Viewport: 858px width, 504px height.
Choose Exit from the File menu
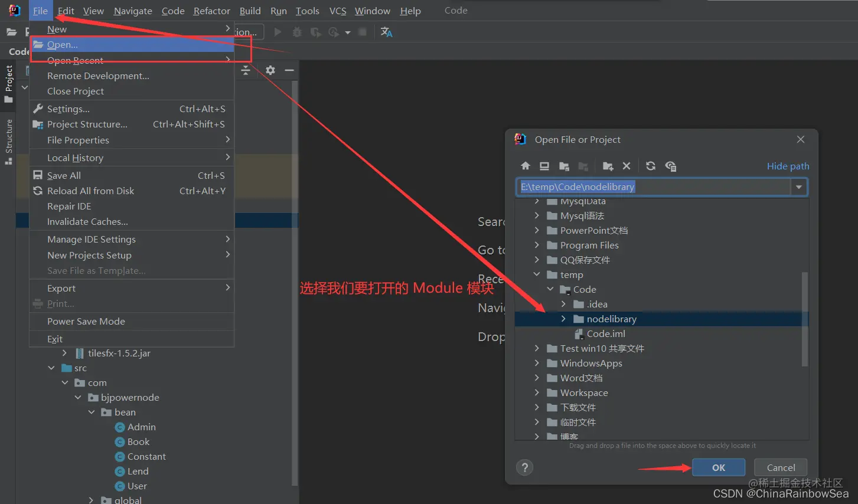tap(132, 339)
